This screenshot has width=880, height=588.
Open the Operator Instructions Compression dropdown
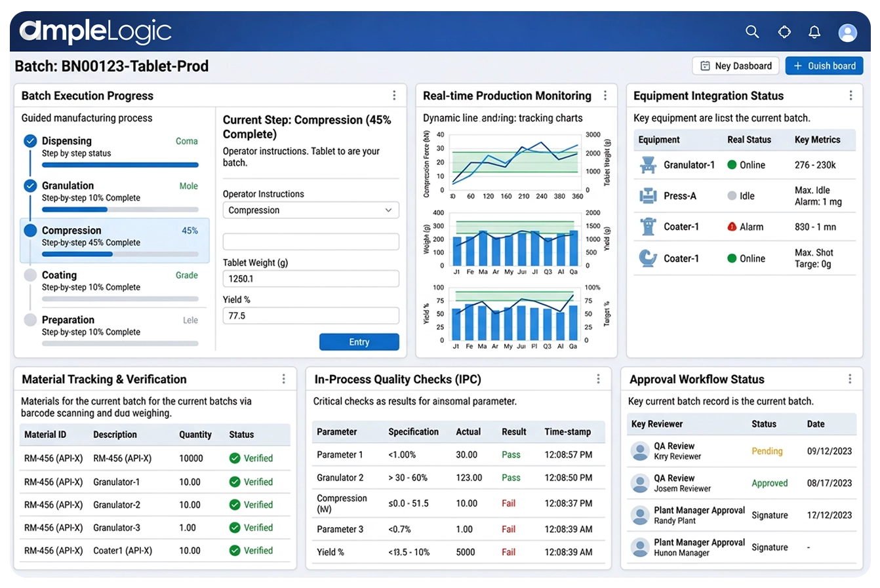[310, 210]
